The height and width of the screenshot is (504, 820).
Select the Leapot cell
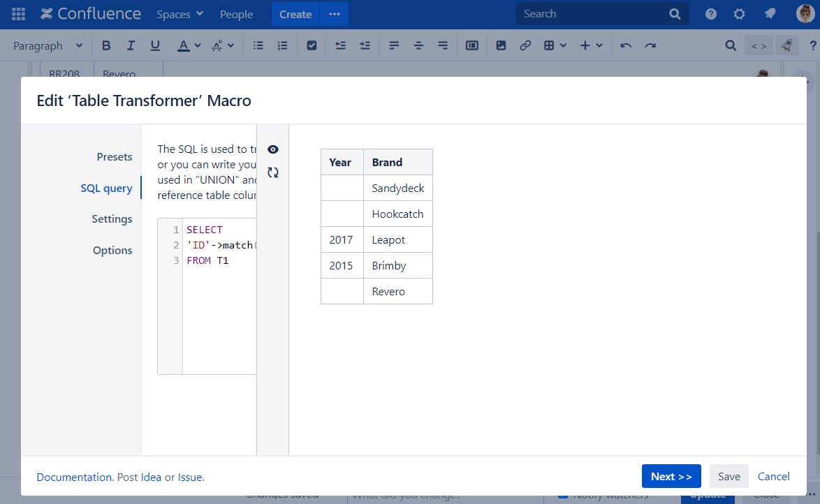pyautogui.click(x=398, y=240)
